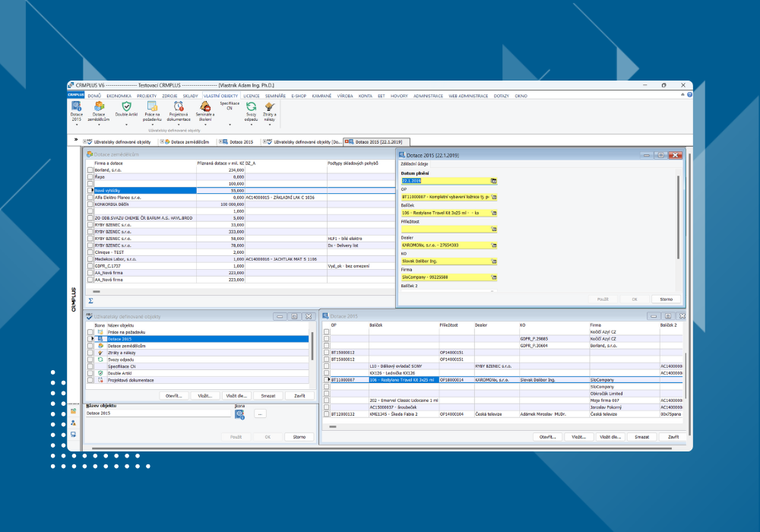Click the vertical scrollbar in Dotace 2015 form
Screen dimensions: 760x532
click(678, 217)
